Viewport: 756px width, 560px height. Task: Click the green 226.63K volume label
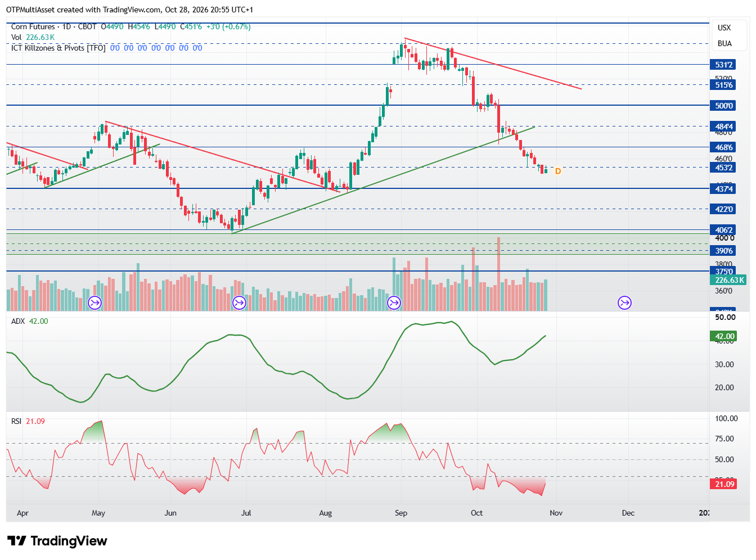(x=729, y=280)
